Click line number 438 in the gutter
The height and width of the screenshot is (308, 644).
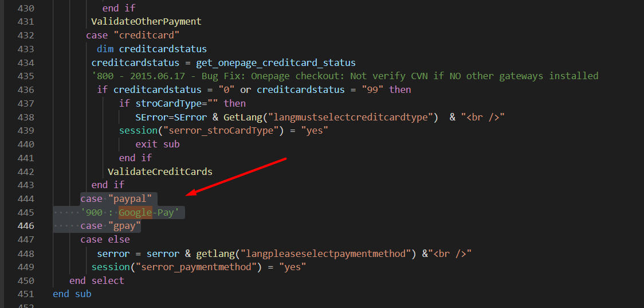(x=25, y=117)
